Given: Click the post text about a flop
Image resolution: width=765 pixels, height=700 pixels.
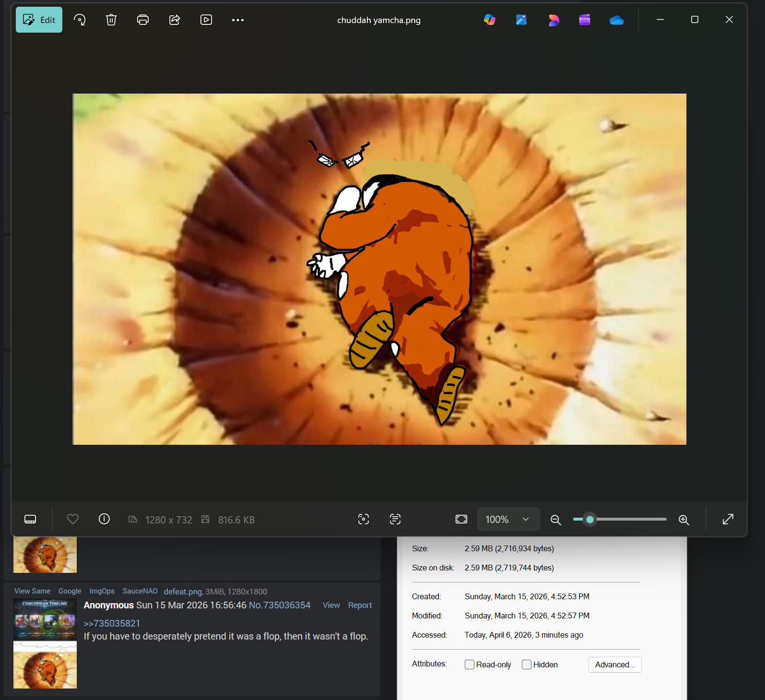Looking at the screenshot, I should 226,636.
